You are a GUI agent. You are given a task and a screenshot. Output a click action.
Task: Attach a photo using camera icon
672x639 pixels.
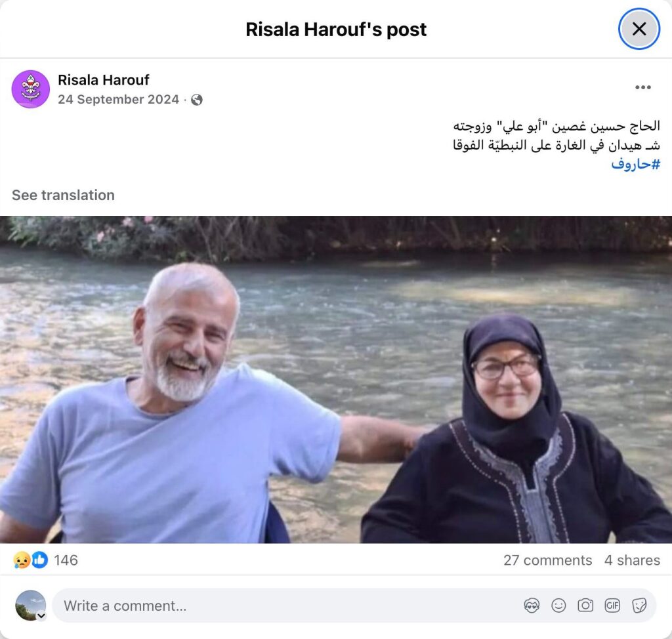[x=585, y=606]
